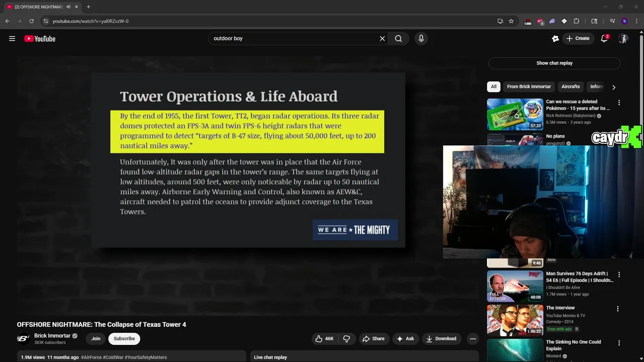This screenshot has width=644, height=362.
Task: Select the From Brick Immortar chip
Action: tap(529, 86)
